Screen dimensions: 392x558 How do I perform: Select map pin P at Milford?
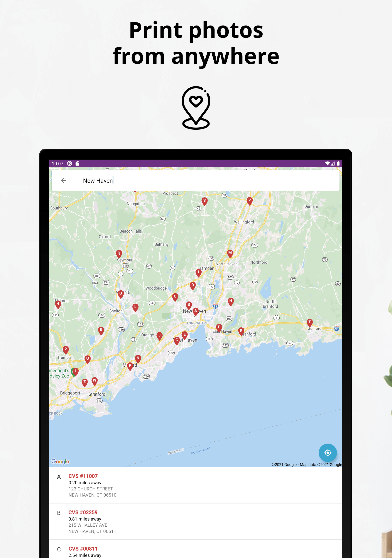coord(130,366)
